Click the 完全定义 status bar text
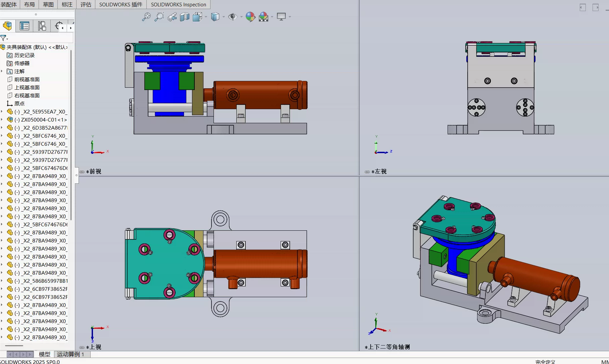The width and height of the screenshot is (609, 364). pyautogui.click(x=545, y=362)
